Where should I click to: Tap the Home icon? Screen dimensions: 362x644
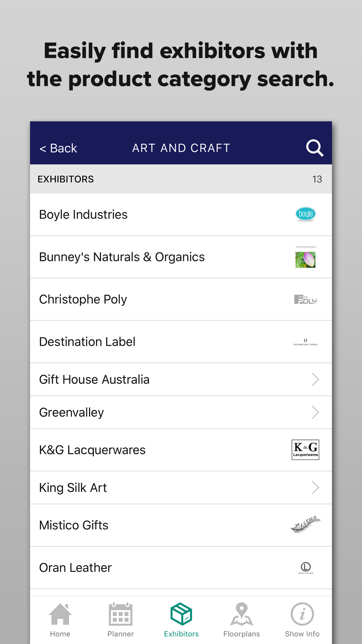coord(60,615)
